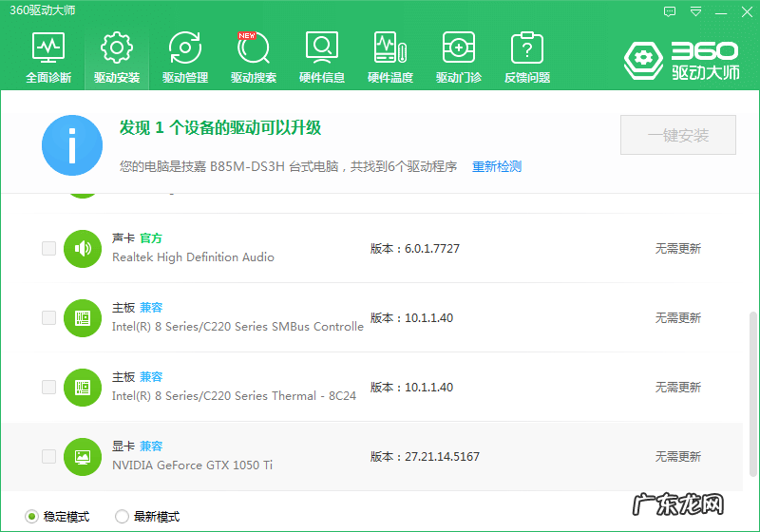
Task: Click the NVIDIA graphics card icon
Action: (x=83, y=456)
